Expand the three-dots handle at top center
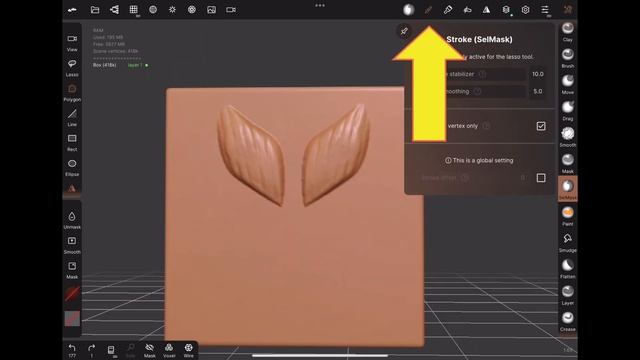 coord(320,5)
